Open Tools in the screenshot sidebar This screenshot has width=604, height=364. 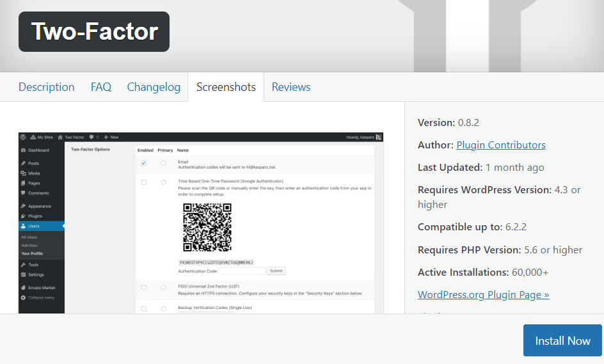29,265
